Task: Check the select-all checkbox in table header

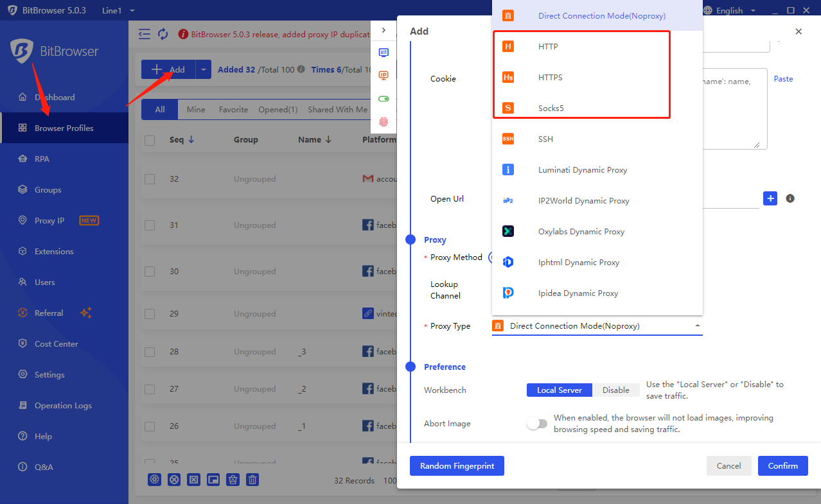Action: point(150,140)
